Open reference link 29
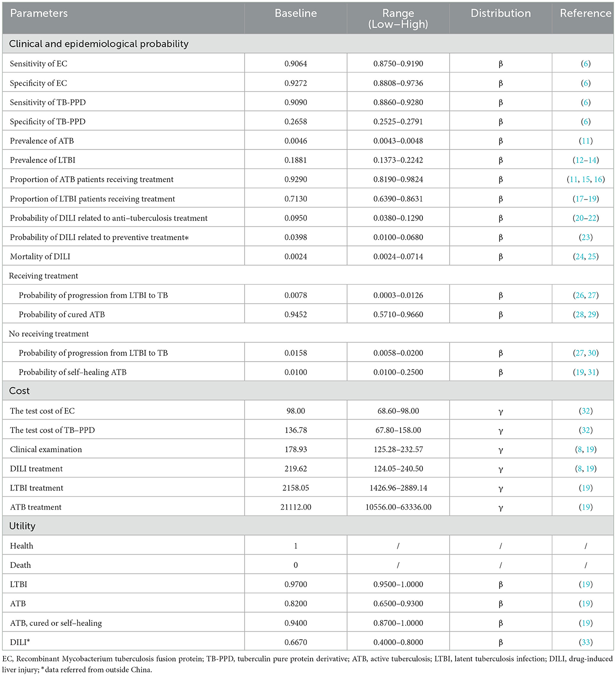This screenshot has width=616, height=676. (592, 314)
